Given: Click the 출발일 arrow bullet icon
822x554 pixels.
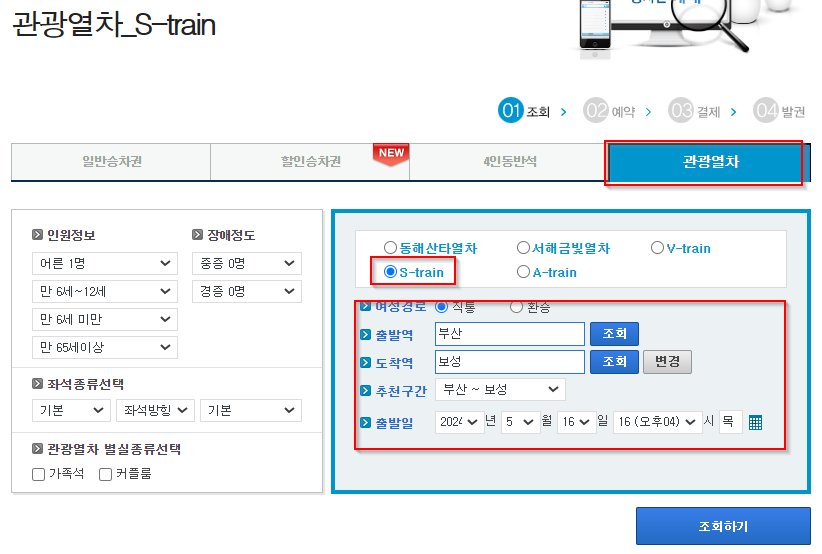Looking at the screenshot, I should coord(365,422).
